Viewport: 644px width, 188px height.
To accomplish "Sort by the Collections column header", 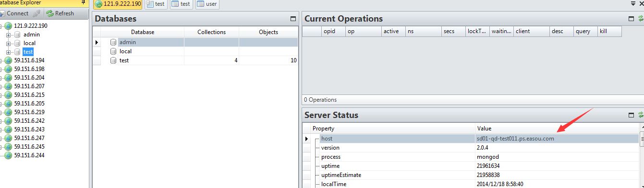I will tap(211, 32).
